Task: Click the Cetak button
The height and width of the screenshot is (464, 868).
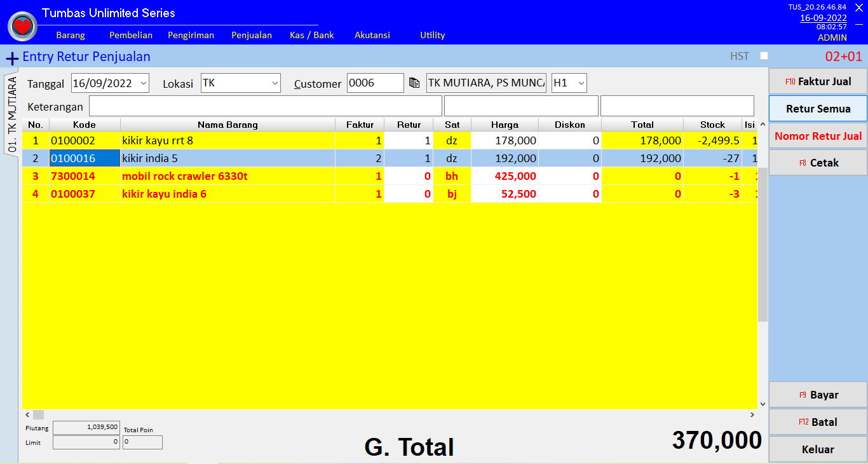Action: click(x=818, y=163)
